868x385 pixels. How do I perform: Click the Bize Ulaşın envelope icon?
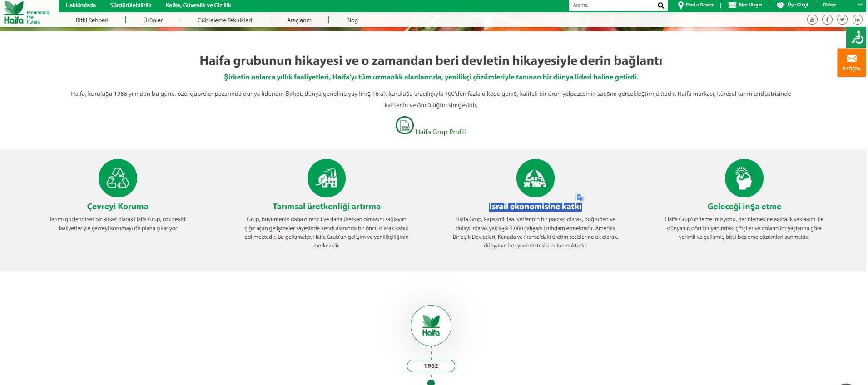[x=732, y=5]
